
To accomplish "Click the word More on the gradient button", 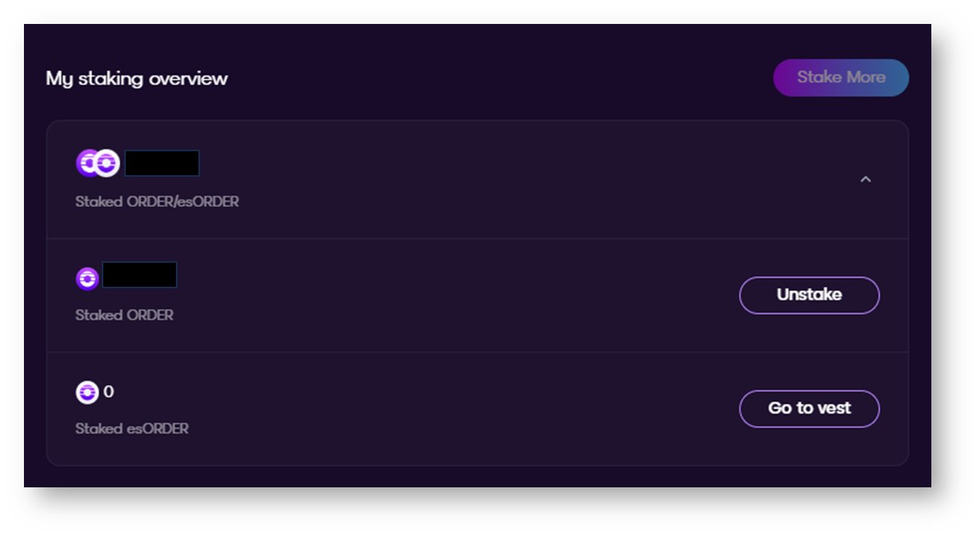I will (x=865, y=77).
